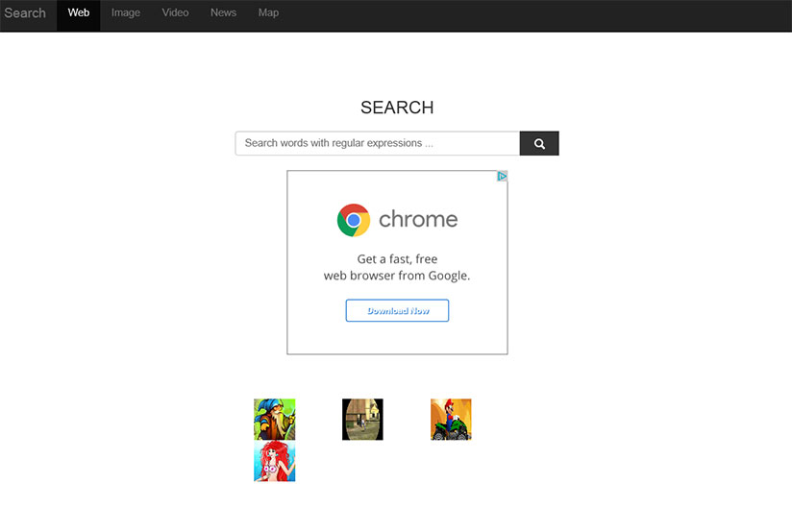792x532 pixels.
Task: Open the Mario ATV game thumbnail
Action: (x=451, y=420)
